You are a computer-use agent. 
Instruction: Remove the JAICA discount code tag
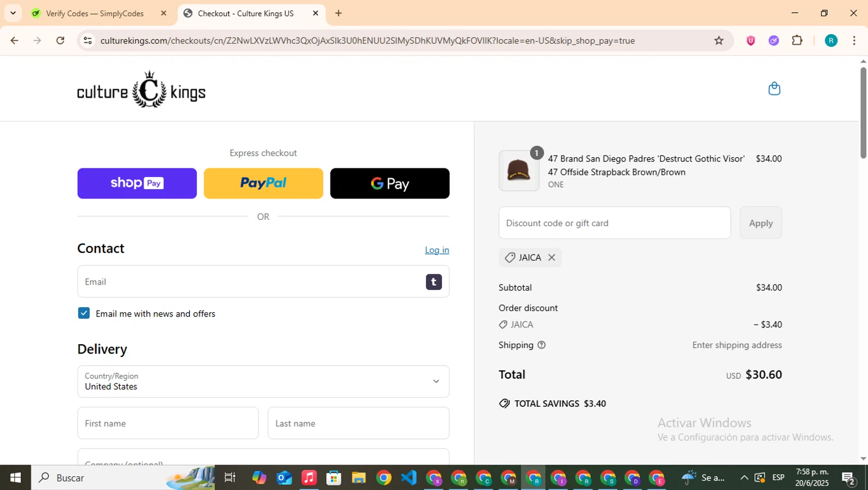tap(551, 257)
